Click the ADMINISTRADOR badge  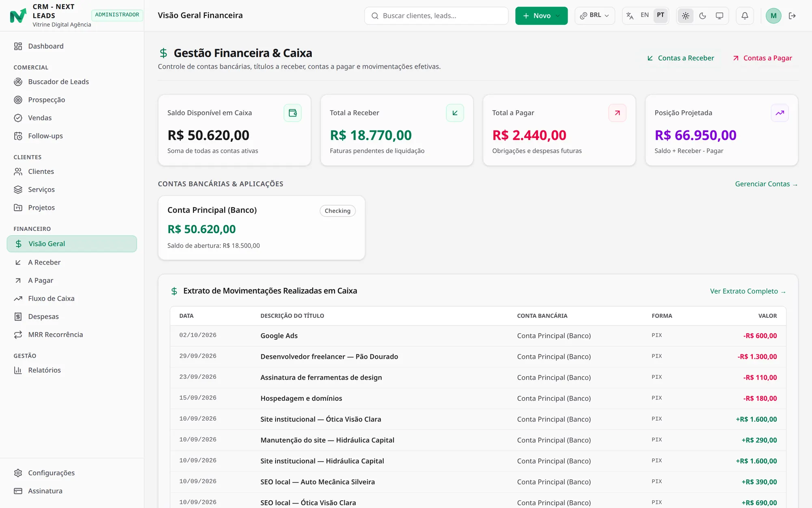[117, 15]
